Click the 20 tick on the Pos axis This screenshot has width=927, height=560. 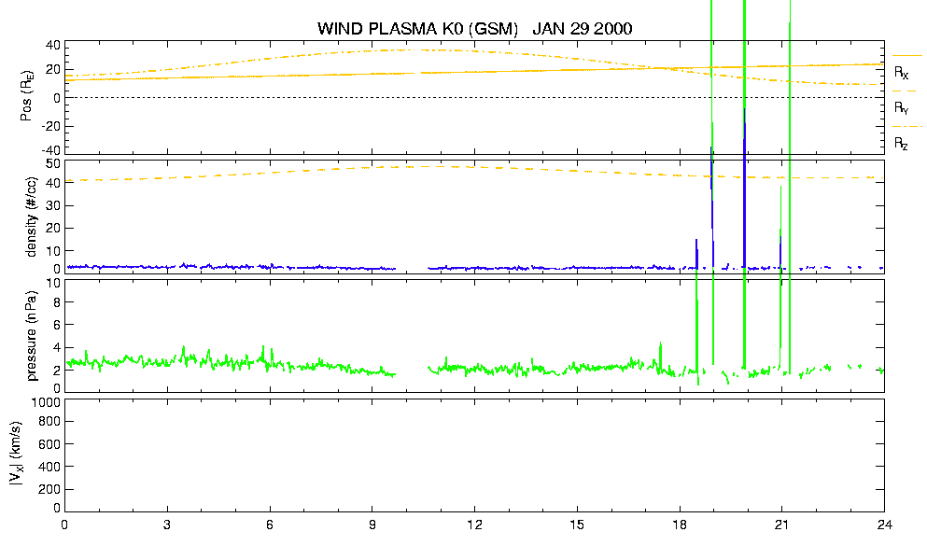click(52, 69)
